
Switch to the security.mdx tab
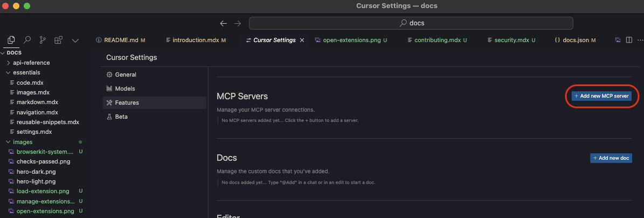pos(511,40)
